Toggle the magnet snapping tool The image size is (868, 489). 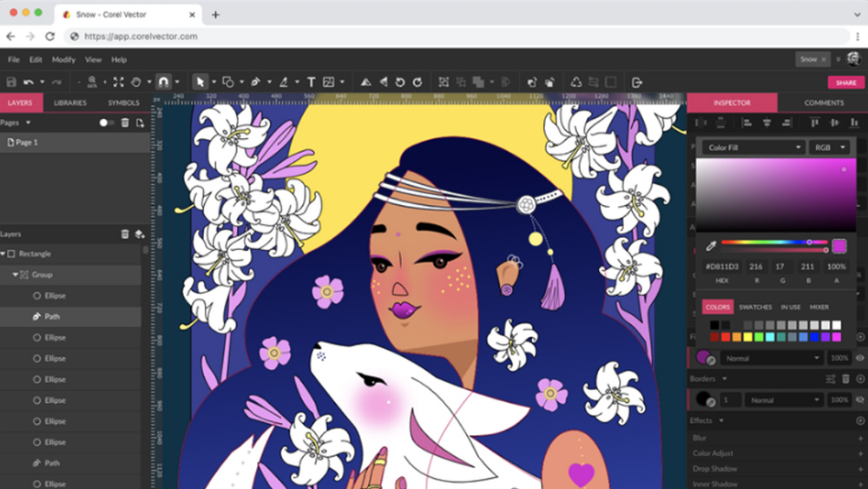click(163, 82)
